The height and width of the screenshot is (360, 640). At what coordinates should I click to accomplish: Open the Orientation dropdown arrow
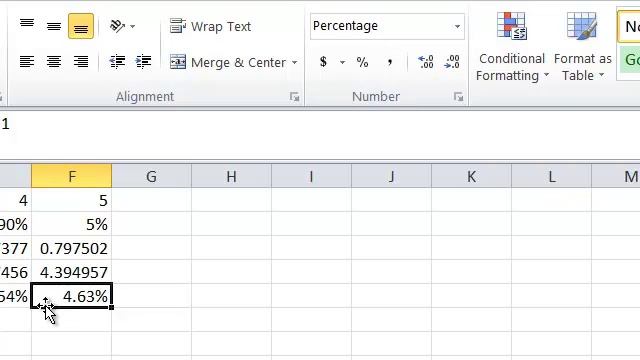tap(133, 27)
